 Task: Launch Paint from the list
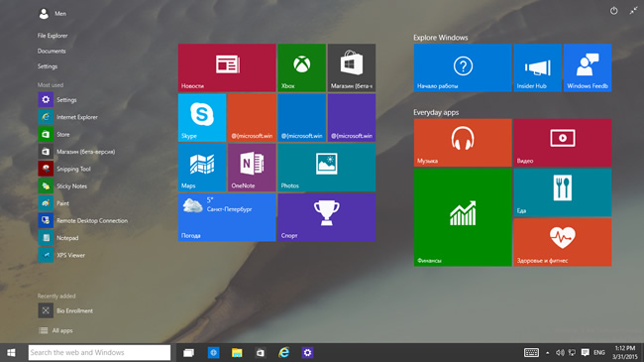point(54,203)
